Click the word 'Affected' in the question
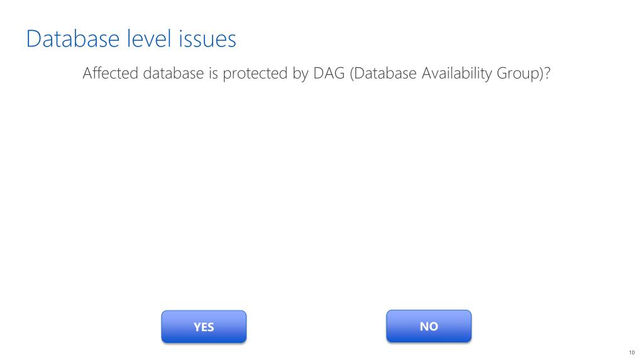The width and height of the screenshot is (644, 362). pos(110,74)
